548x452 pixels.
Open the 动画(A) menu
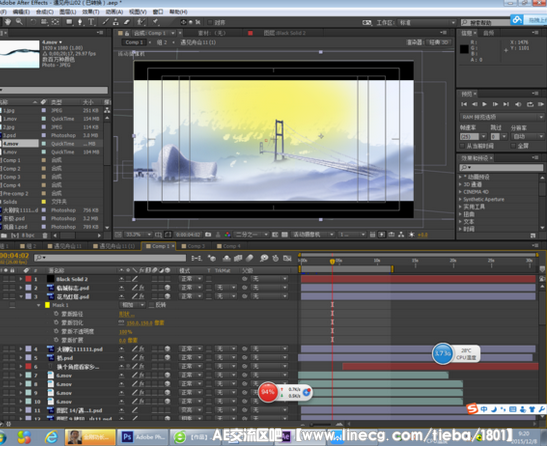pos(114,12)
